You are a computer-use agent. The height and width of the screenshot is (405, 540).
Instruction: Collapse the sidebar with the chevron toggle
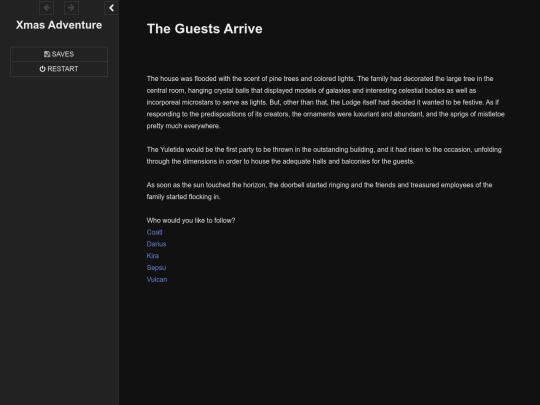pyautogui.click(x=111, y=8)
